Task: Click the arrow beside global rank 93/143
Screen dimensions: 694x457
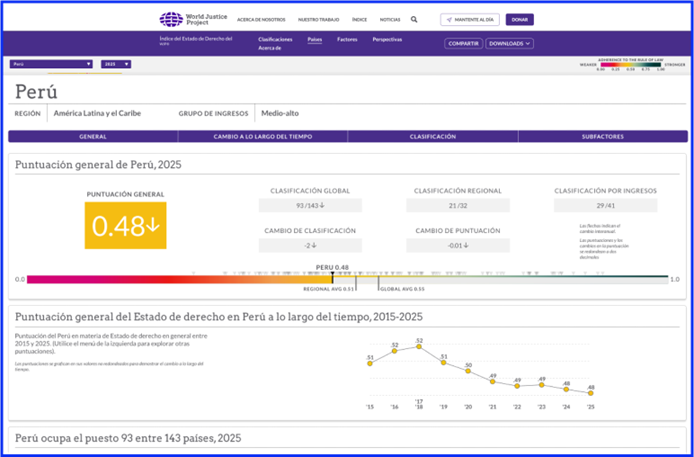Action: 323,205
